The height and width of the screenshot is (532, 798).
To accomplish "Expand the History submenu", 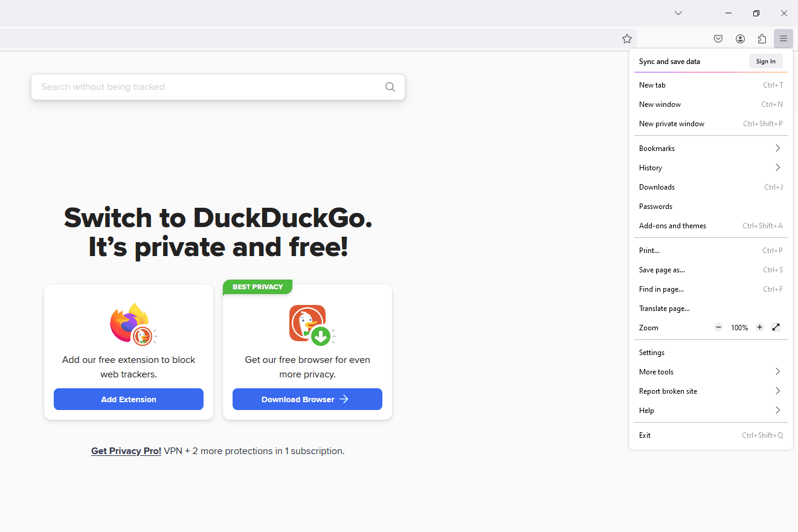I will tap(710, 168).
